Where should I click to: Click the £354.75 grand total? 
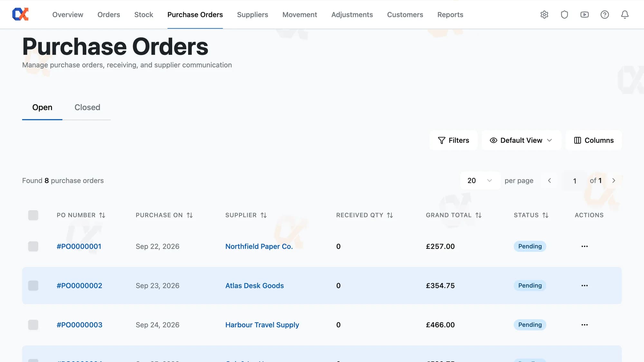(440, 286)
